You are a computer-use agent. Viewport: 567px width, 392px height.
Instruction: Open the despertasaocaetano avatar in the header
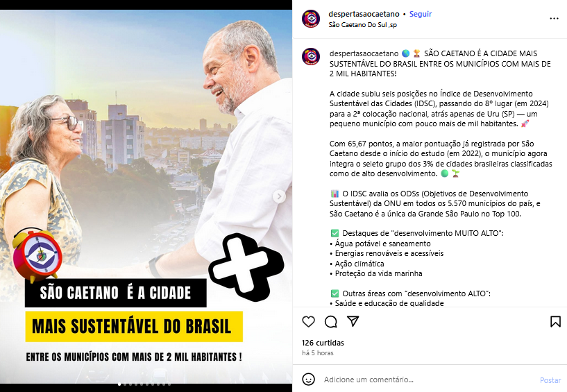pyautogui.click(x=311, y=19)
